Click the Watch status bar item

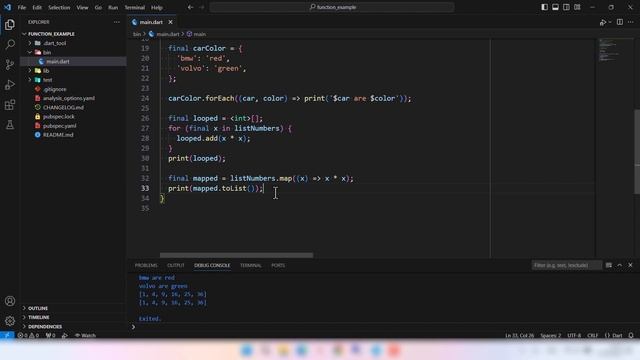click(85, 335)
